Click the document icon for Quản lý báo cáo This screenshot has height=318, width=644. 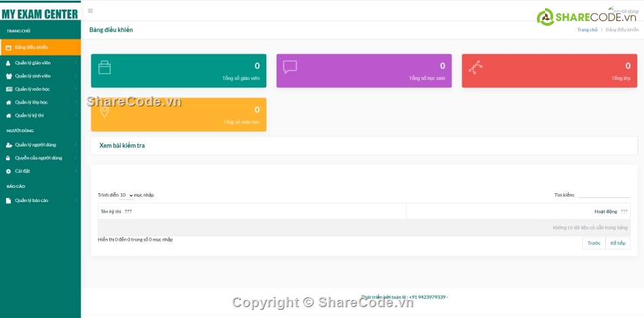click(9, 201)
